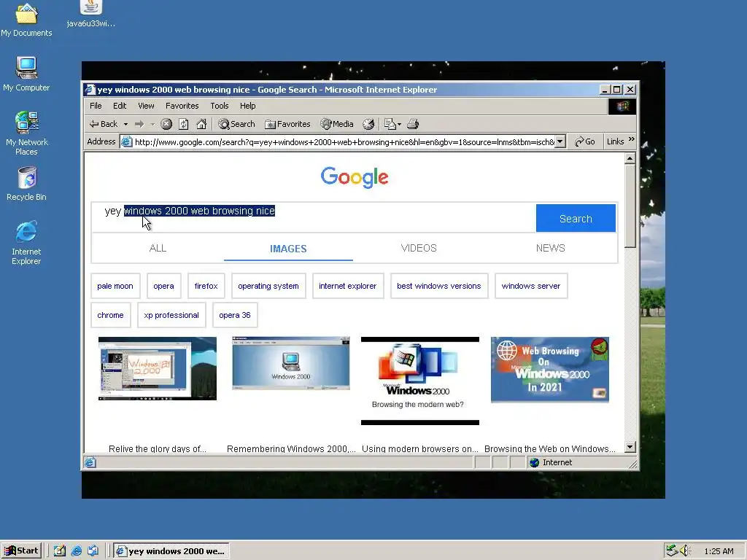Print the page with the printer icon
Screen dimensions: 747x560
tap(413, 124)
